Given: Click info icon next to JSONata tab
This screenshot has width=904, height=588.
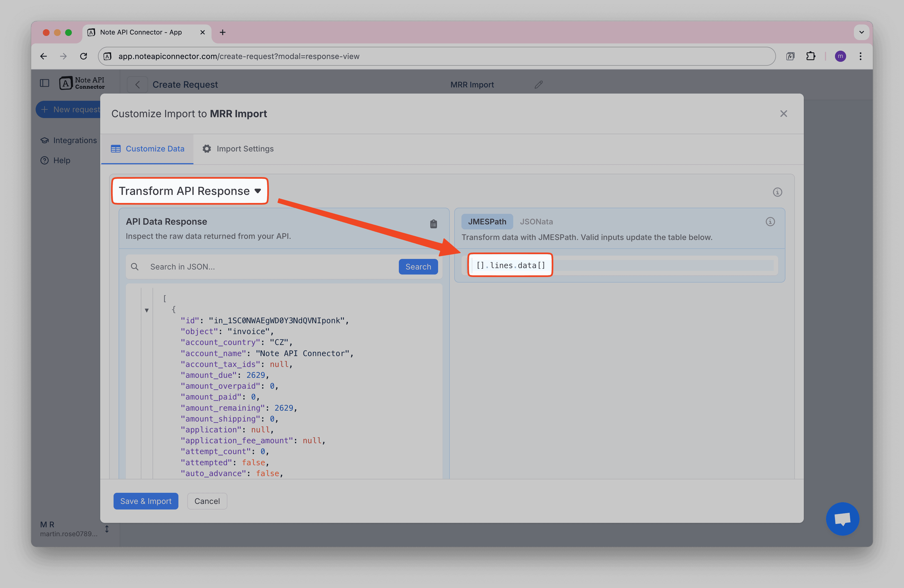Looking at the screenshot, I should click(x=770, y=221).
